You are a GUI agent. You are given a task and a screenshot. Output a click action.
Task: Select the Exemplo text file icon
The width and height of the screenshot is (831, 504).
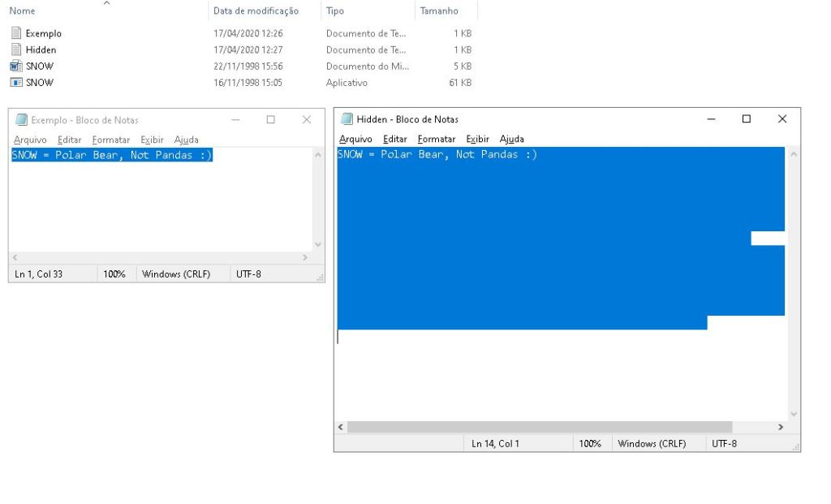tap(15, 33)
